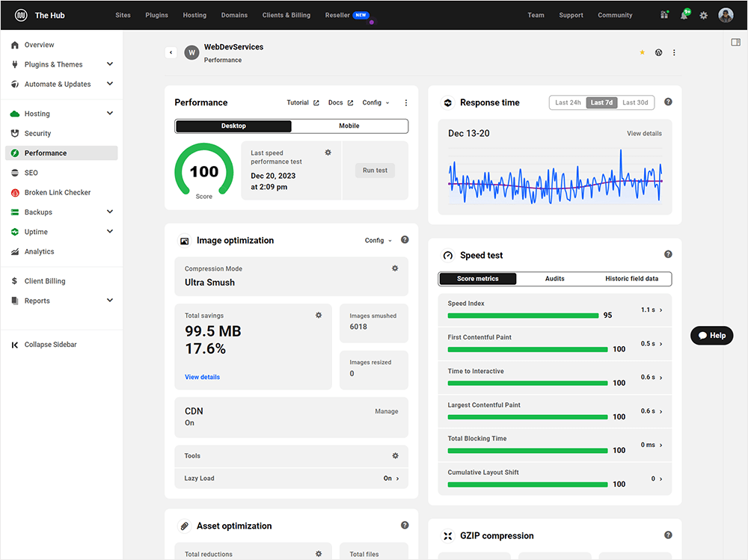Open the gift box icon in top bar
Viewport: 748px width, 560px height.
664,15
